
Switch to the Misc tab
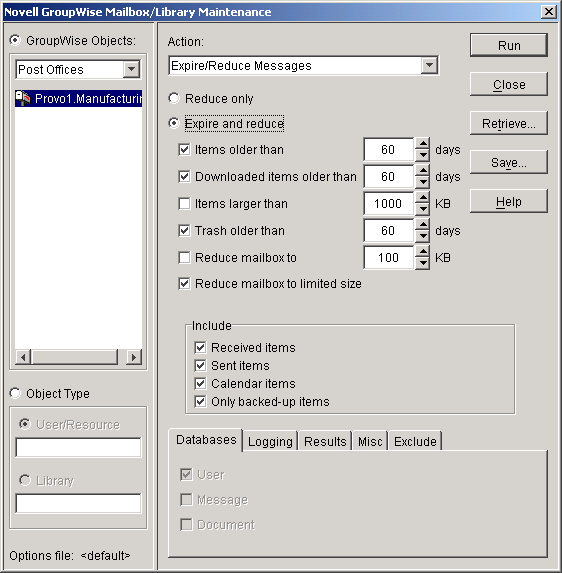(x=370, y=441)
